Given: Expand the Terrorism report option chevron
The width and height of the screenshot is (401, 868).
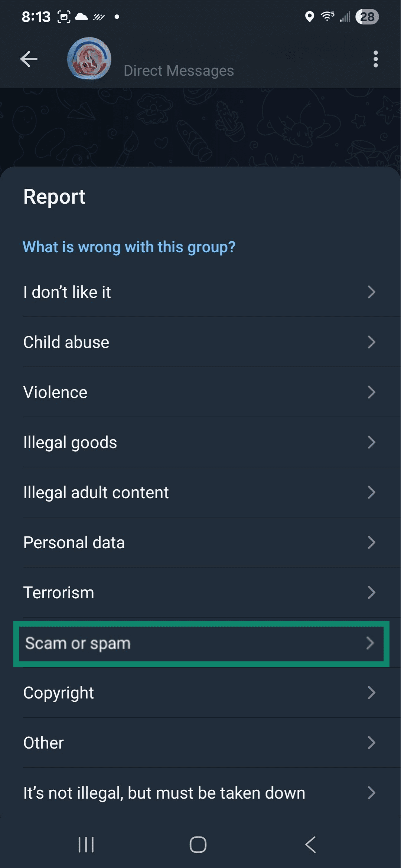Looking at the screenshot, I should (372, 592).
